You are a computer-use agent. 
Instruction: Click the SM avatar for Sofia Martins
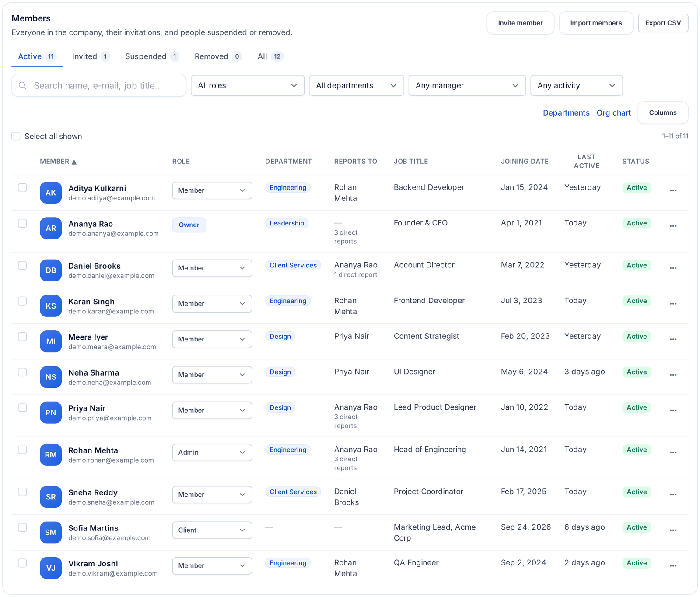tap(51, 532)
